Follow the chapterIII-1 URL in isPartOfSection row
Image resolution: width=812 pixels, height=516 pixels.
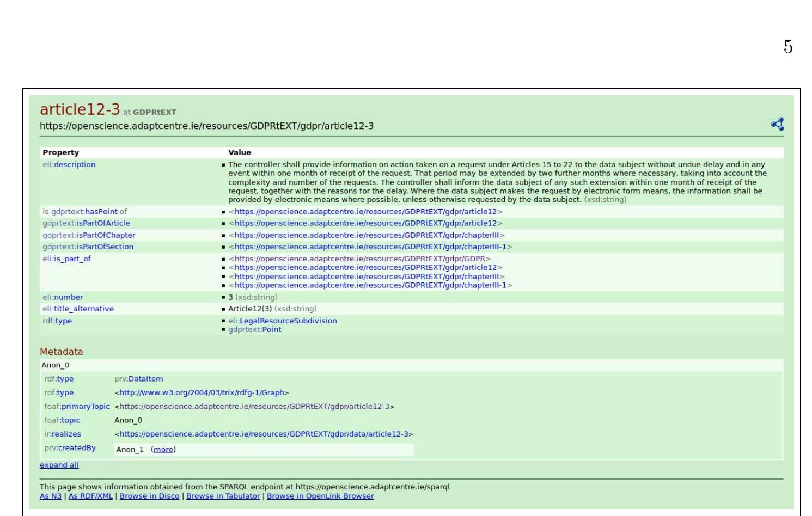tap(370, 247)
